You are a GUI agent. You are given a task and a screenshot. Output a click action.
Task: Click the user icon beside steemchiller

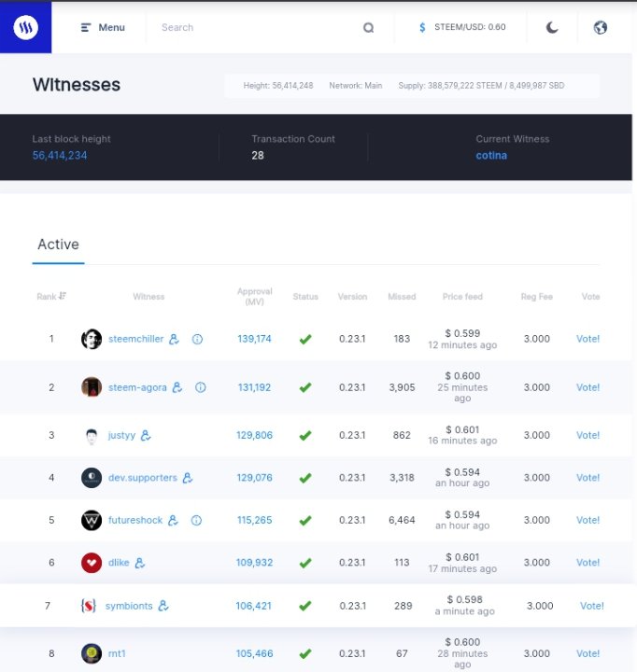pyautogui.click(x=174, y=339)
